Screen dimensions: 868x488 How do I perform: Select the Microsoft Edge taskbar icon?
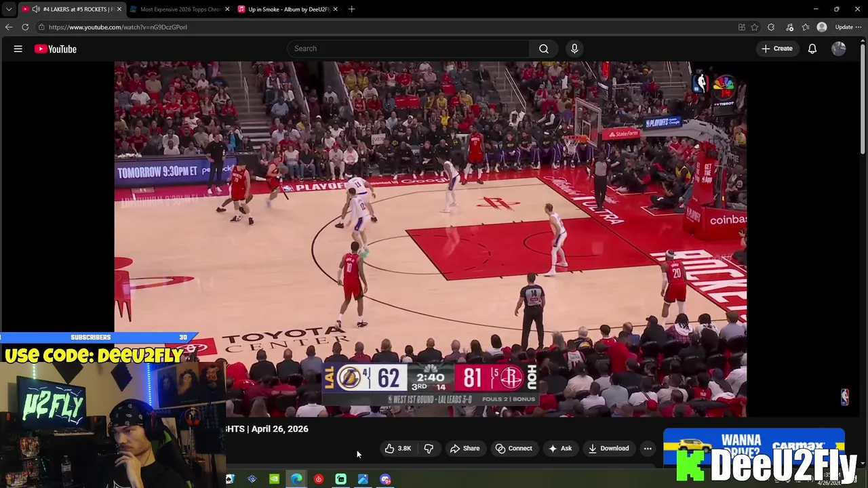point(296,479)
